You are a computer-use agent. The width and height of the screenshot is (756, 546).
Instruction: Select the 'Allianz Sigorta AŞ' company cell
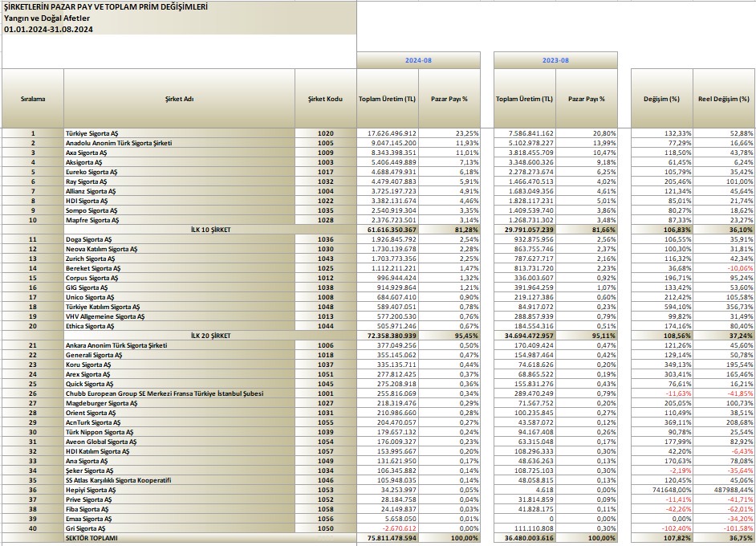(x=179, y=191)
